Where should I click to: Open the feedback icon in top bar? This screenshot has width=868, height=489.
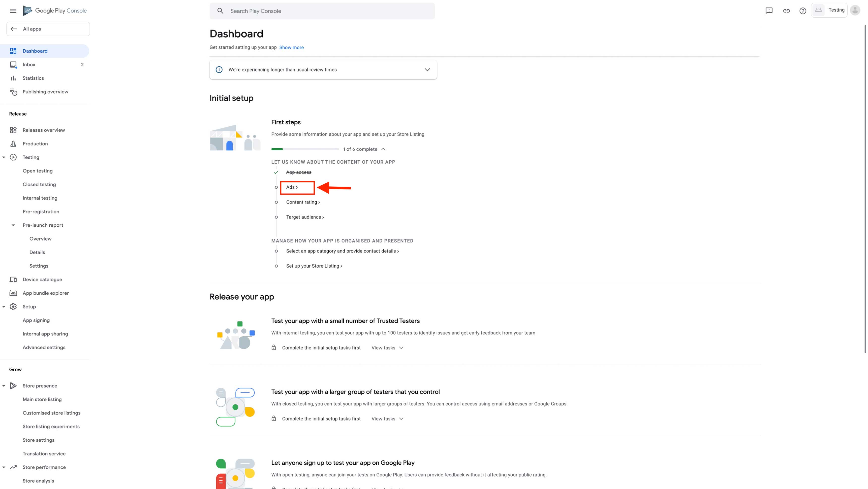click(769, 11)
